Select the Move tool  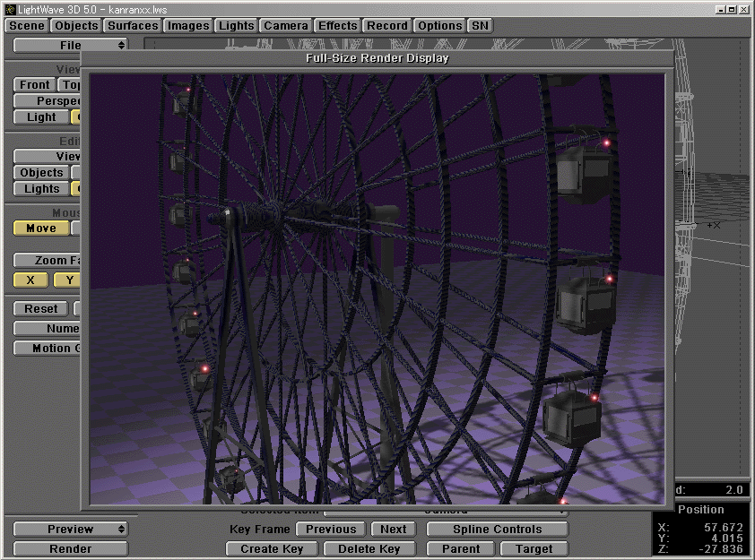tap(40, 228)
